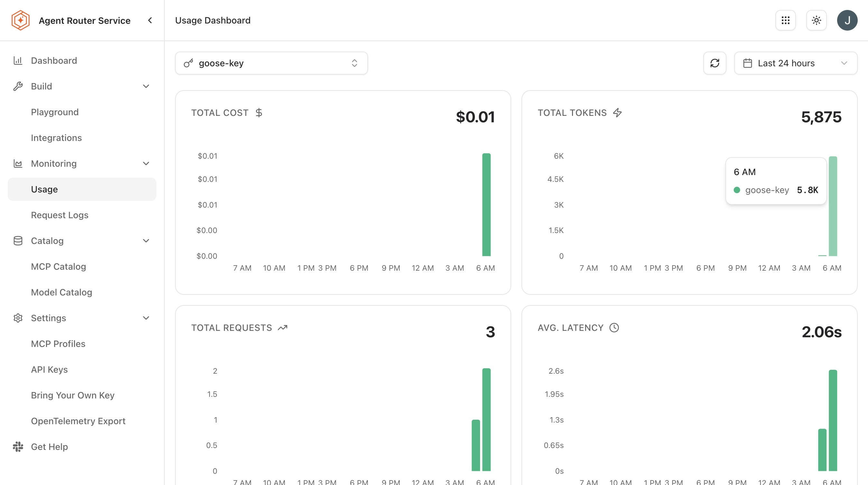Screen dimensions: 868x485
Task: Click the Total Cost 6 AM bar
Action: [x=486, y=205]
